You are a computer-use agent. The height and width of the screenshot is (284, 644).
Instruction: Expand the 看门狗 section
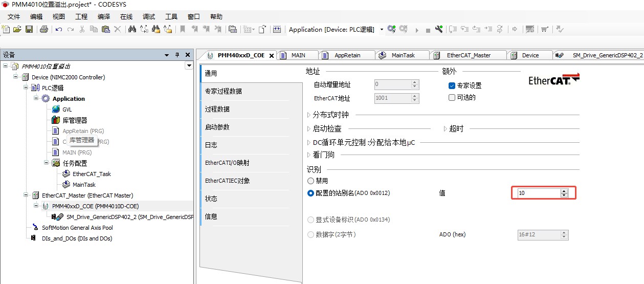[309, 155]
